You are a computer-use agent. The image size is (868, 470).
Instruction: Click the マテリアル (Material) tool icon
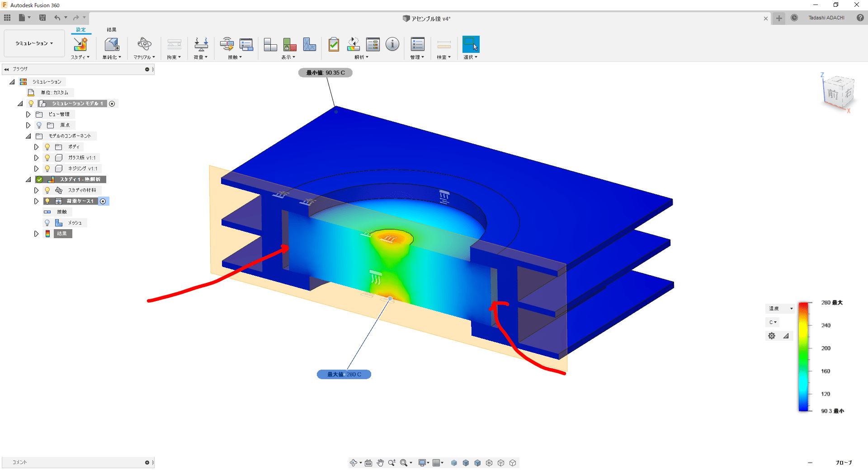coord(144,45)
